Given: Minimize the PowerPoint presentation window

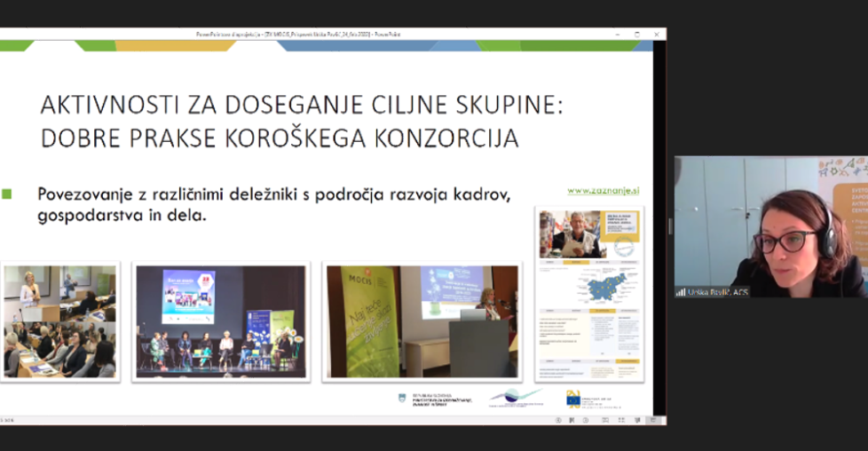Looking at the screenshot, I should (618, 35).
